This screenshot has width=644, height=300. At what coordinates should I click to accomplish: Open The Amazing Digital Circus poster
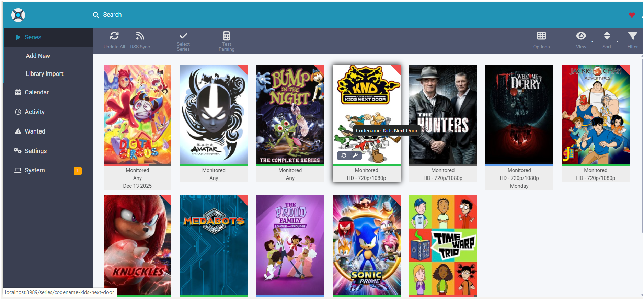pyautogui.click(x=137, y=115)
